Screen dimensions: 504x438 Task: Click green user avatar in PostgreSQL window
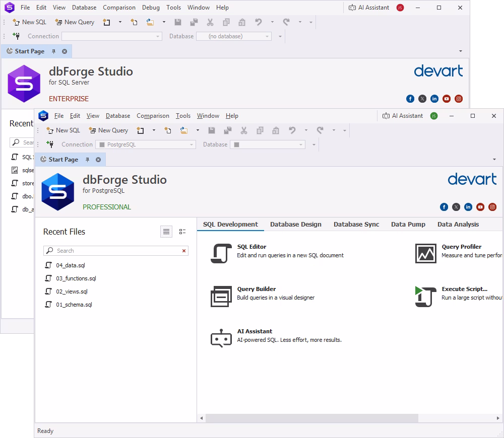[x=434, y=116]
